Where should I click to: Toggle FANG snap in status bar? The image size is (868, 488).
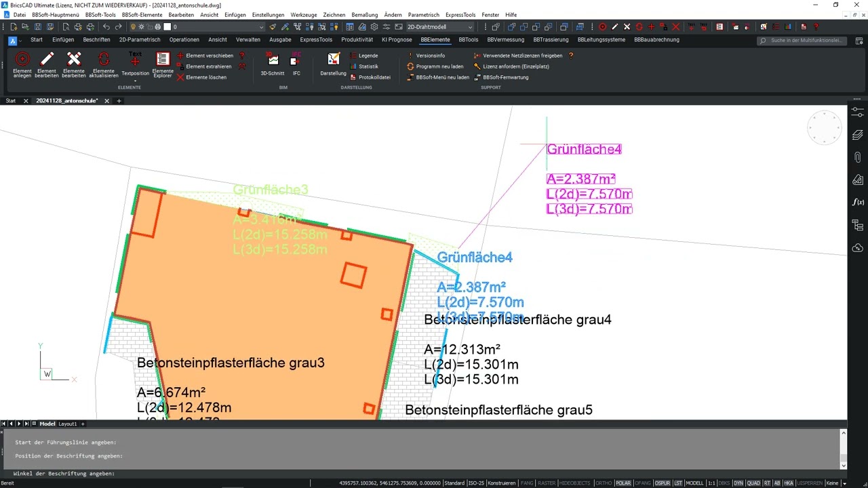coord(527,483)
